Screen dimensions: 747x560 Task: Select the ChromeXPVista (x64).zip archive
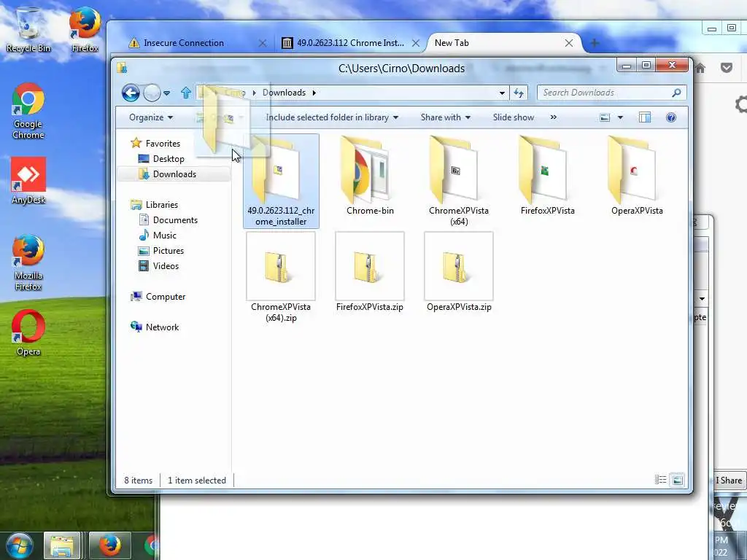pos(281,278)
